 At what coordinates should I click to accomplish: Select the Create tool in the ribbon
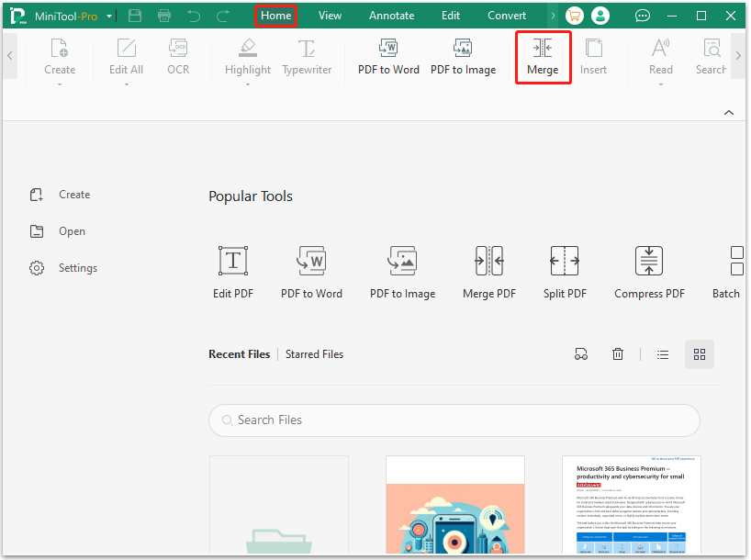tap(60, 57)
